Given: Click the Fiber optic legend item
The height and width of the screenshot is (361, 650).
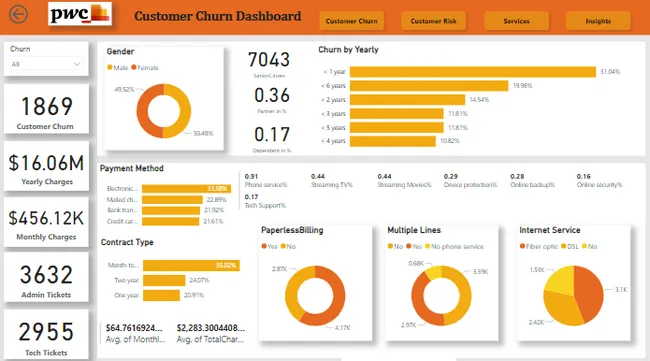Looking at the screenshot, I should tap(538, 246).
